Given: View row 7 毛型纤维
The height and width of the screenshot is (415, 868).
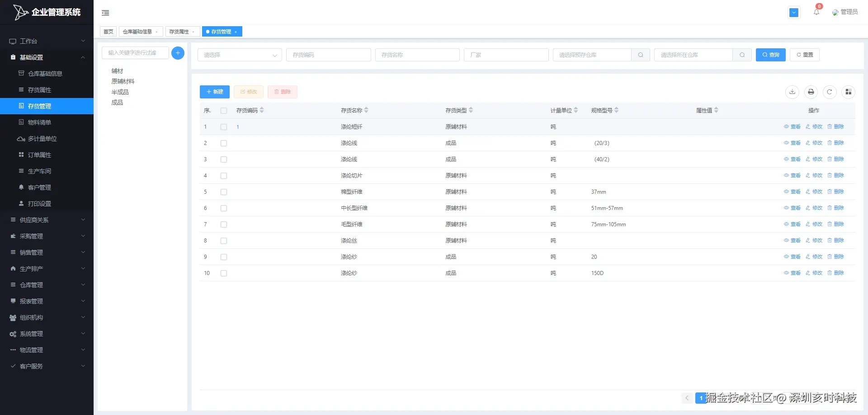Looking at the screenshot, I should pyautogui.click(x=792, y=224).
